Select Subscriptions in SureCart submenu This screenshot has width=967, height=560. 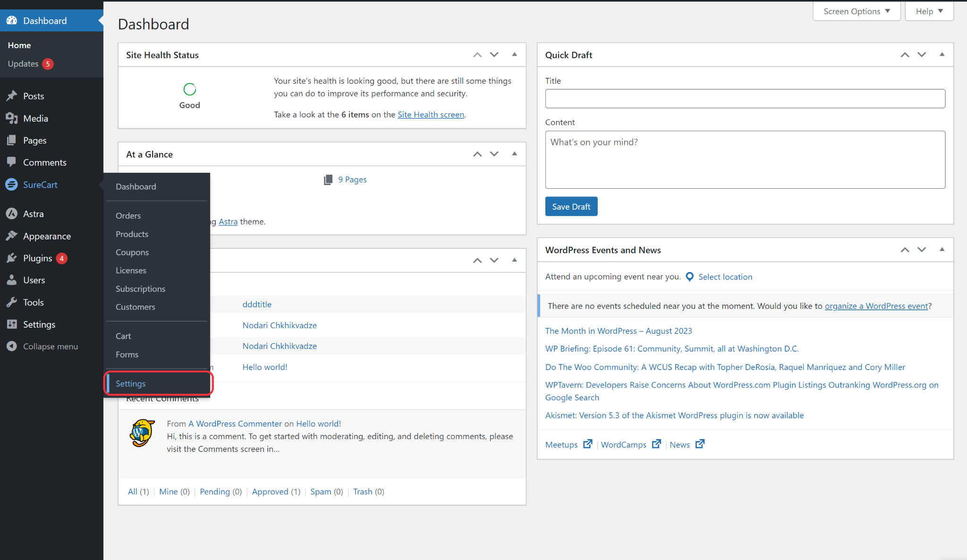coord(140,288)
